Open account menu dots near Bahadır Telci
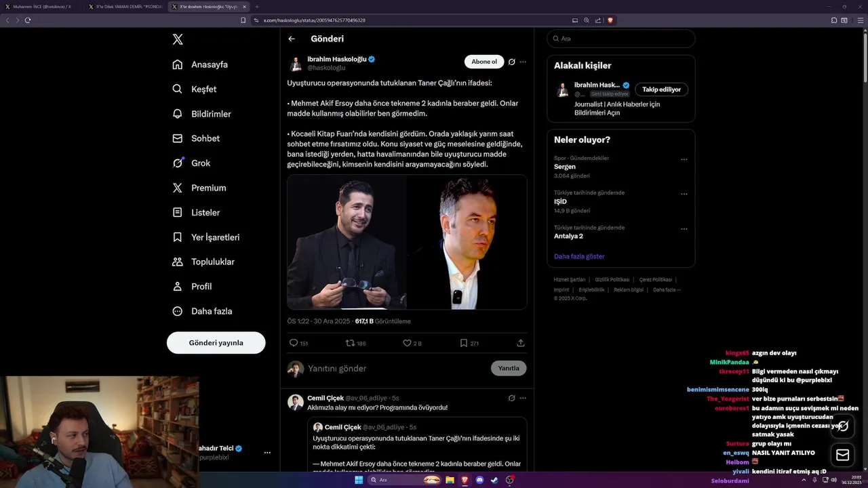Viewport: 868px width, 488px height. click(x=267, y=452)
